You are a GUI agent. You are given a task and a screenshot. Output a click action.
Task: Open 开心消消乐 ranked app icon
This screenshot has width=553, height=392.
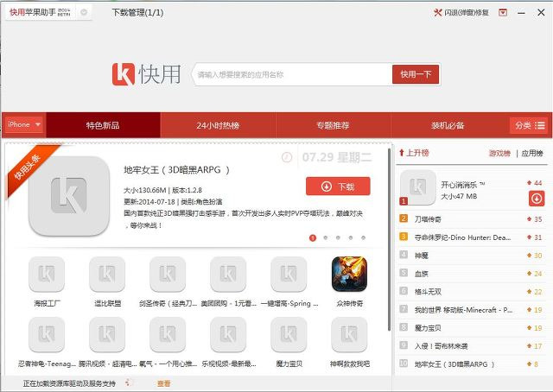tap(418, 187)
